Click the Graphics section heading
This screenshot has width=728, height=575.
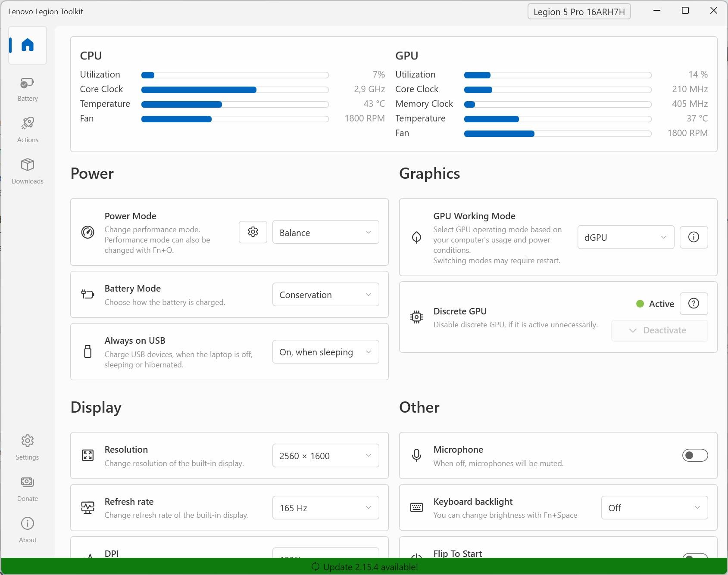(429, 174)
